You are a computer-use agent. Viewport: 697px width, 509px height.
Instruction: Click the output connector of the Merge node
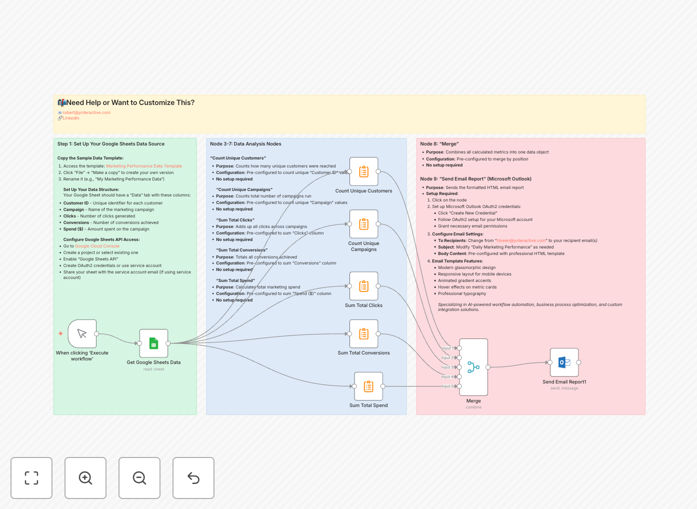click(488, 367)
